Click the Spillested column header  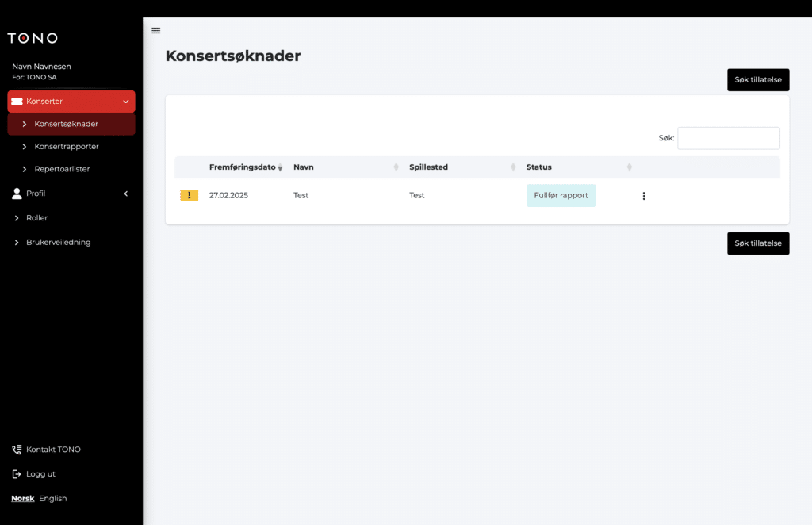coord(428,167)
